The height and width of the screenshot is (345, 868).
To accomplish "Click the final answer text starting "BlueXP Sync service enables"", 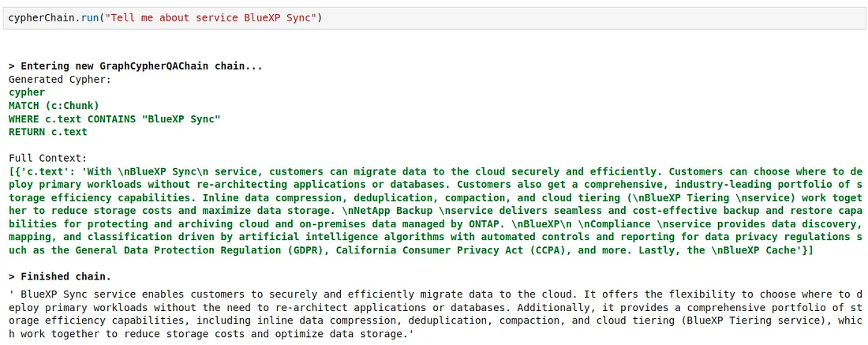I will point(434,314).
